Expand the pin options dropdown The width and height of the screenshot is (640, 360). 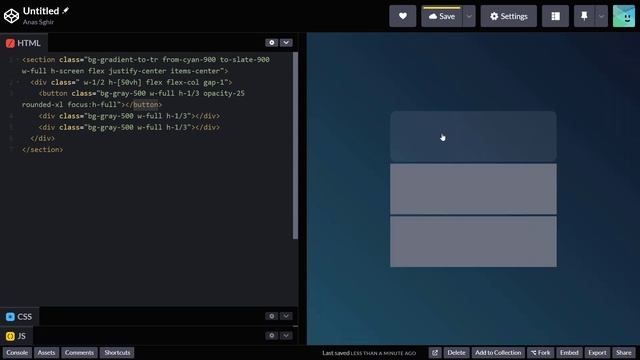click(x=601, y=16)
